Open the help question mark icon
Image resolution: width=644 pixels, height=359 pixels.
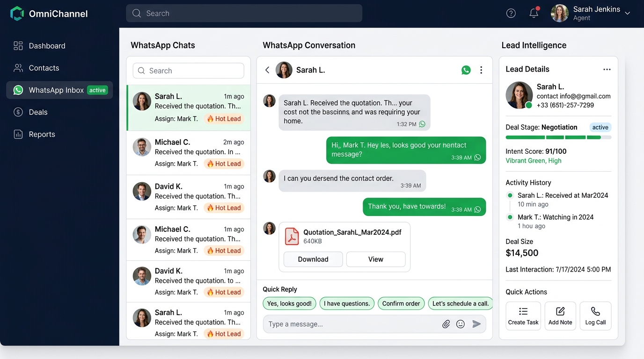(x=511, y=14)
